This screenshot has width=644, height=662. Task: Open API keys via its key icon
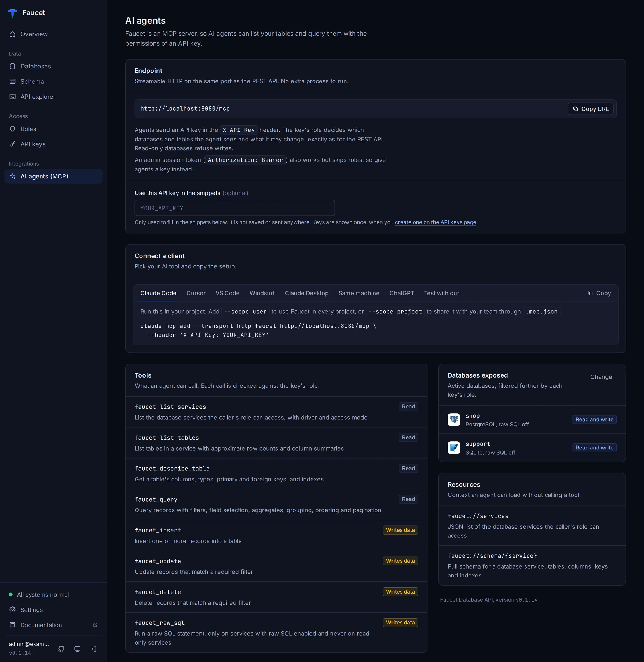[13, 144]
